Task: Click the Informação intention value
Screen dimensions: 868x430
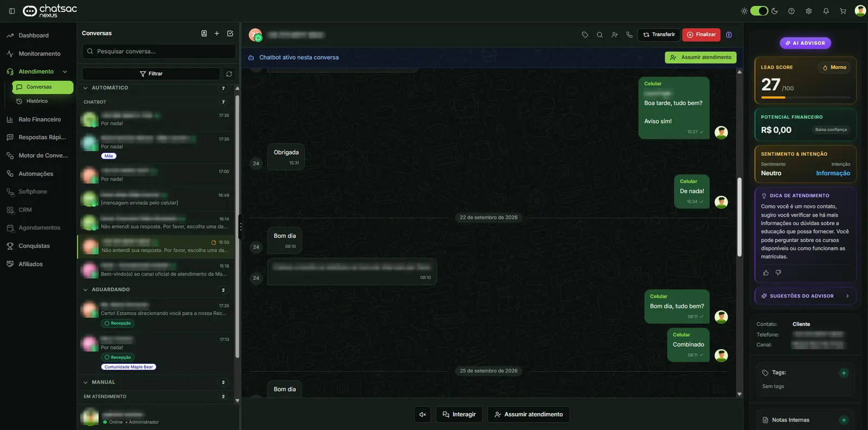Action: tap(833, 174)
